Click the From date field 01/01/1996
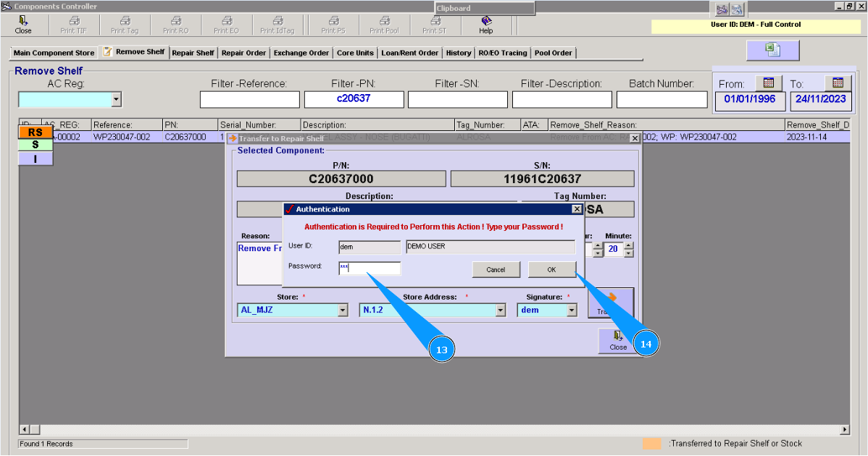 point(749,101)
